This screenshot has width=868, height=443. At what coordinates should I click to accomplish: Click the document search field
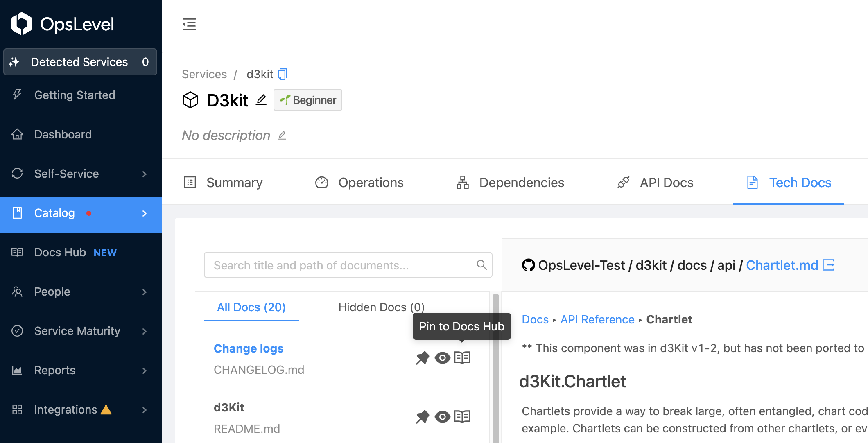[x=348, y=265]
